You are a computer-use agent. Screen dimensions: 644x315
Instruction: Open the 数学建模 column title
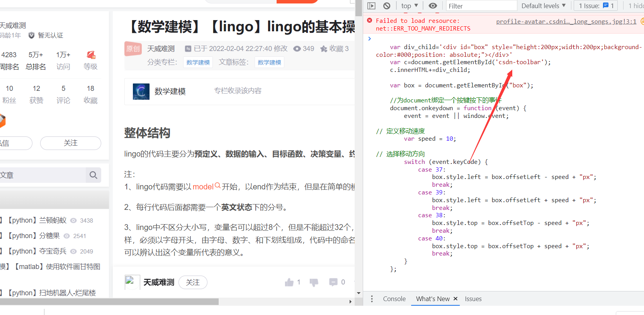(x=170, y=91)
